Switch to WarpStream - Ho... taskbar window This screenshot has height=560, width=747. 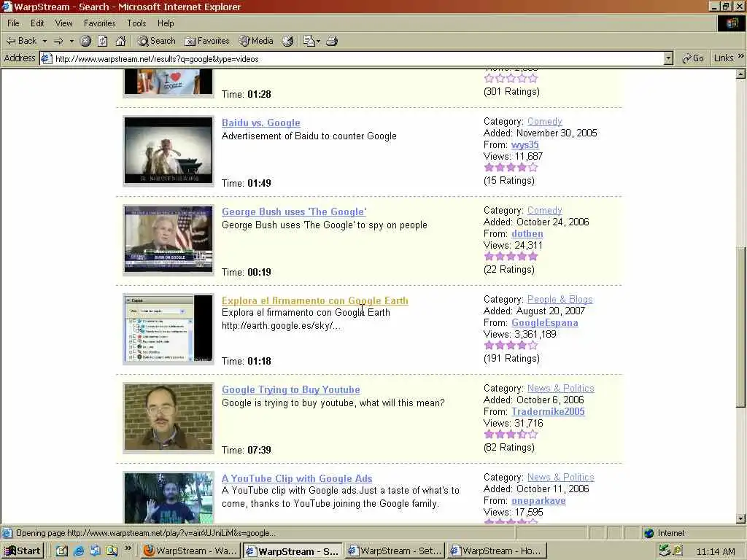(x=496, y=551)
